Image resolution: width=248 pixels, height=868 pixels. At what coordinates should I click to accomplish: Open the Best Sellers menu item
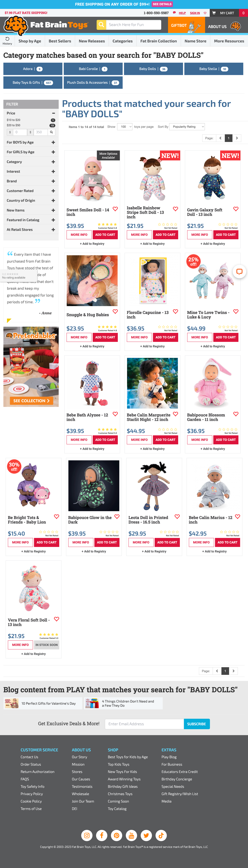point(60,41)
